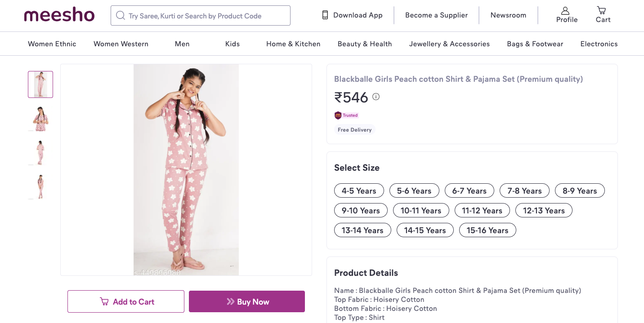Open the Profile icon

(x=565, y=11)
